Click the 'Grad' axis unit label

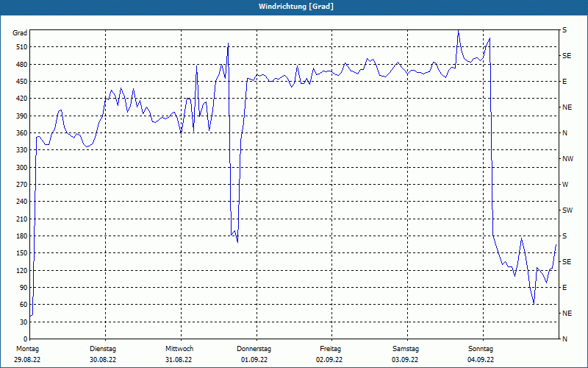click(20, 33)
